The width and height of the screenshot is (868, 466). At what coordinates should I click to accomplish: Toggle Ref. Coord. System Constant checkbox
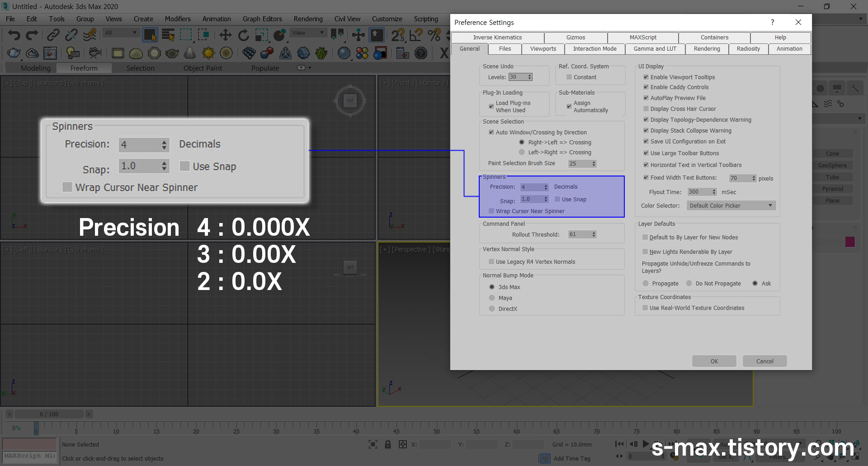coord(569,77)
